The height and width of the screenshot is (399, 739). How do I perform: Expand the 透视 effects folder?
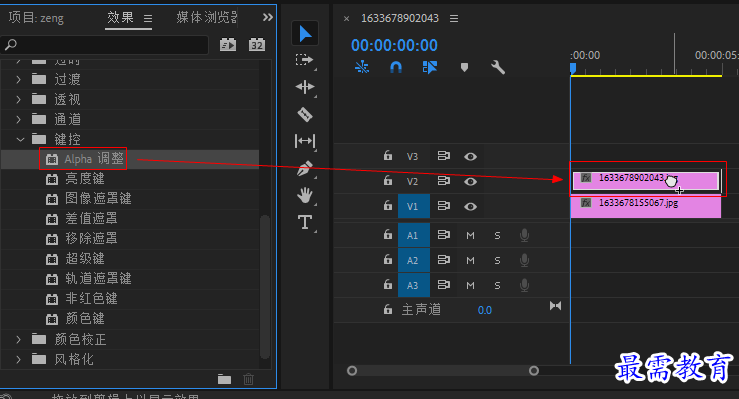pyautogui.click(x=18, y=99)
